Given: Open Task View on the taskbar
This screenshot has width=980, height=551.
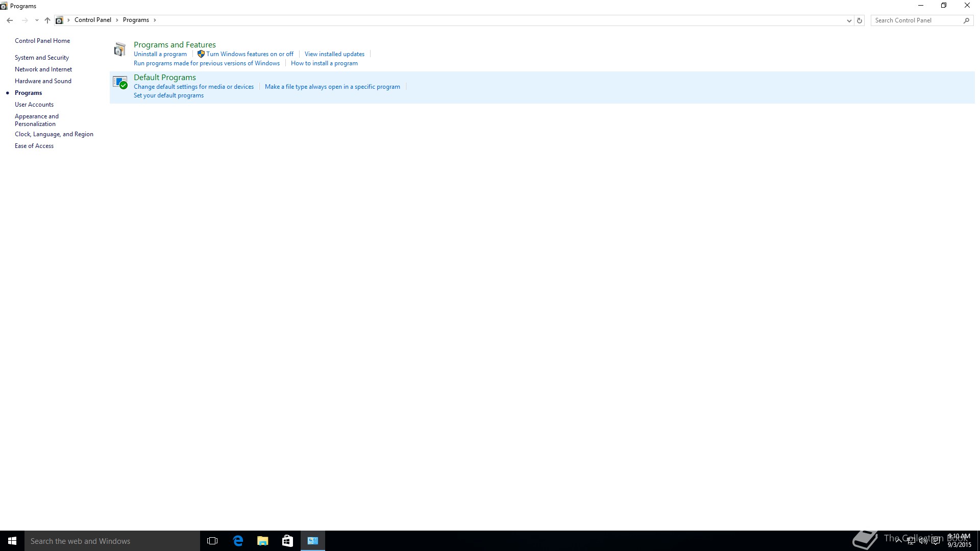Looking at the screenshot, I should (212, 541).
